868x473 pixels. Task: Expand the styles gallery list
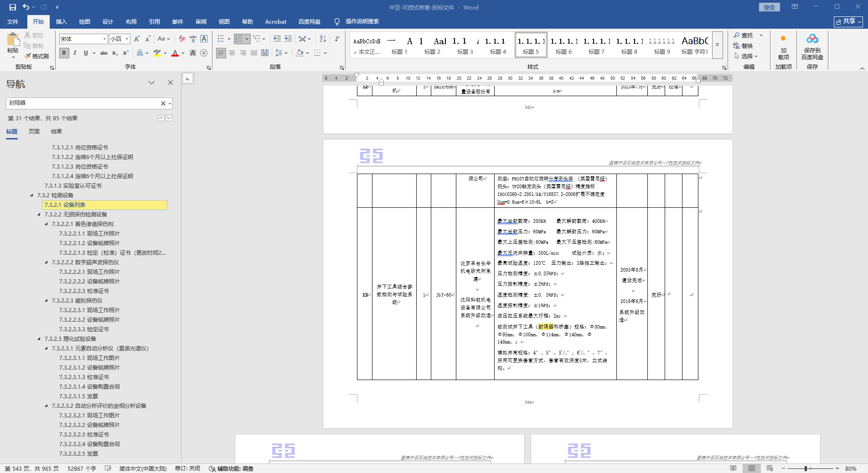[x=717, y=45]
